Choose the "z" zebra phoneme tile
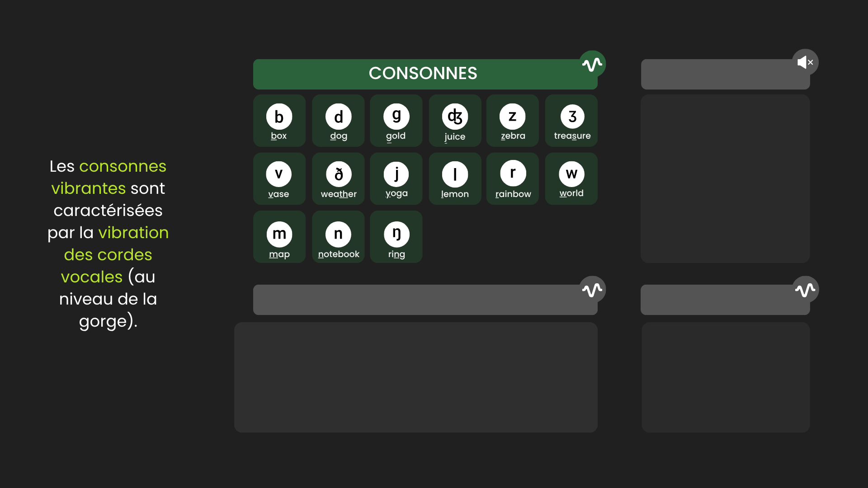The image size is (868, 488). 513,121
